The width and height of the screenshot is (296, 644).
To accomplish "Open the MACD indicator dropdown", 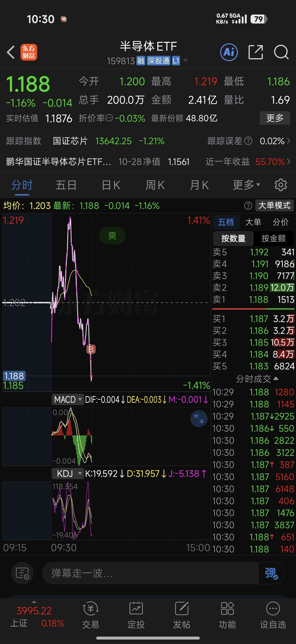I will pos(67,400).
